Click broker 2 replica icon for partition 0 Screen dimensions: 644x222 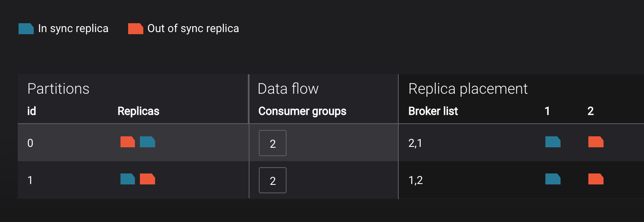click(596, 142)
